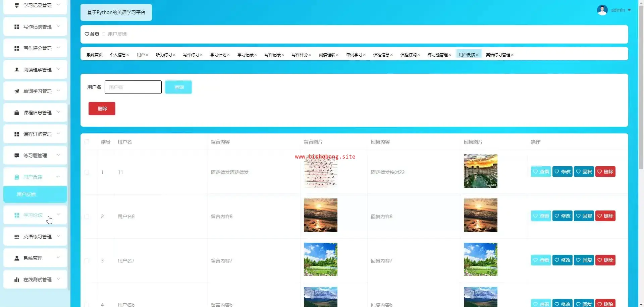Click the 首页 breadcrumb link
Viewport: 644px width, 307px height.
coord(95,34)
